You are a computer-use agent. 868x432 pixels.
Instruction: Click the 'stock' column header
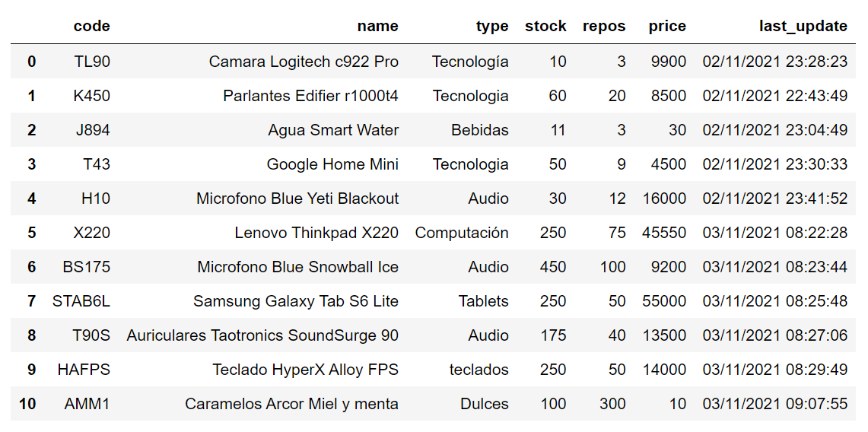point(545,26)
